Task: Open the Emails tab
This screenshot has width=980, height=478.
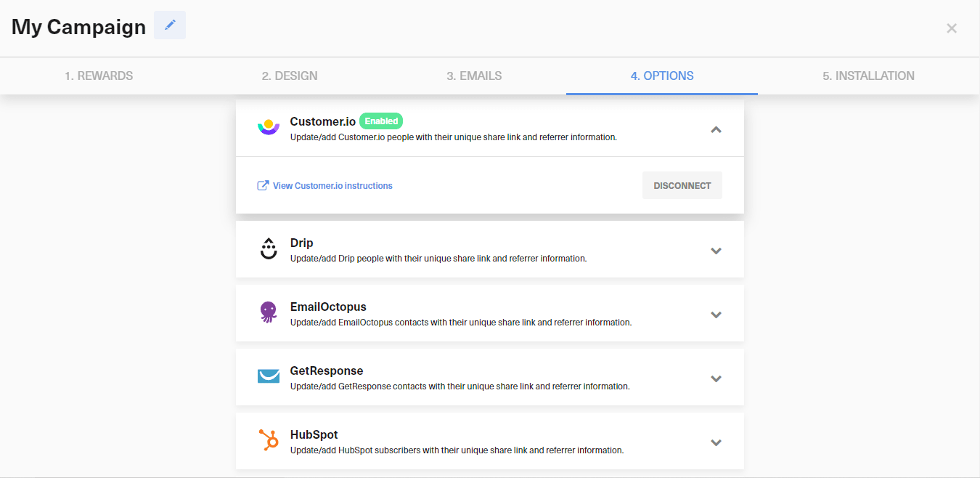Action: [473, 76]
